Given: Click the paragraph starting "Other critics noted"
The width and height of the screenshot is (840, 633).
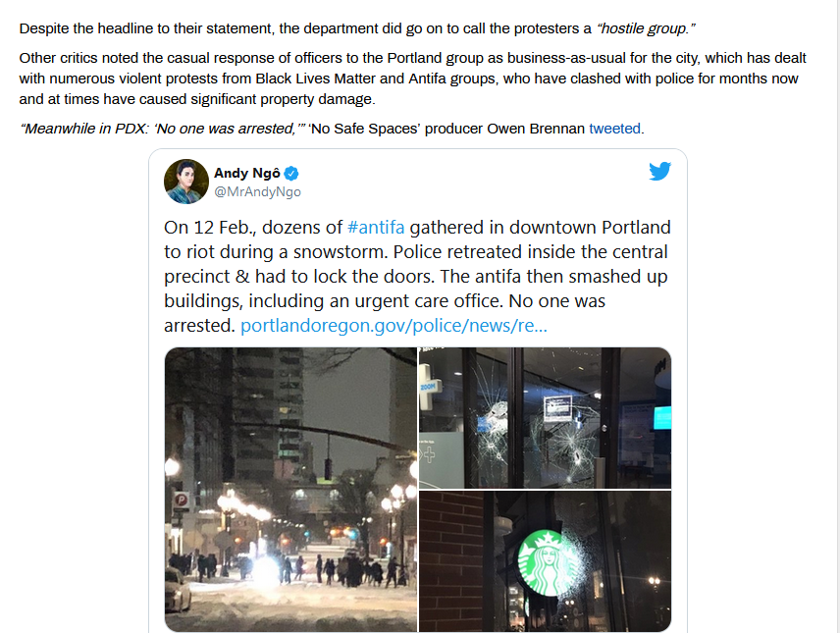Looking at the screenshot, I should click(x=412, y=79).
